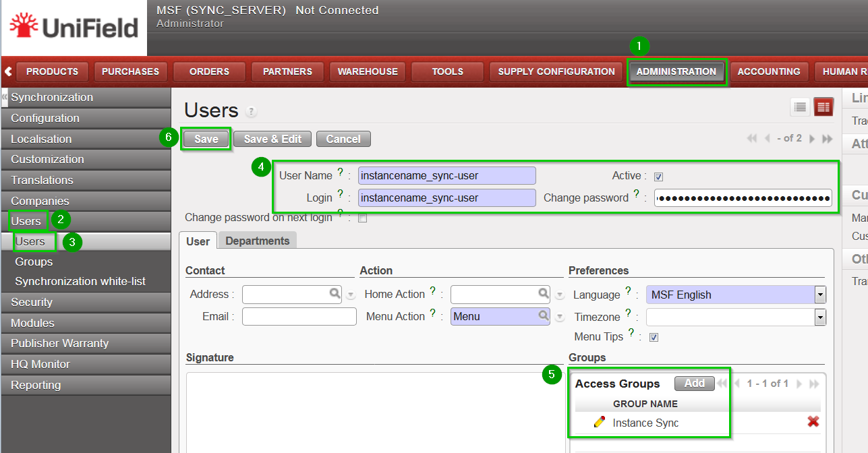Switch to list view icon
Screen dimensions: 868x453
click(800, 107)
